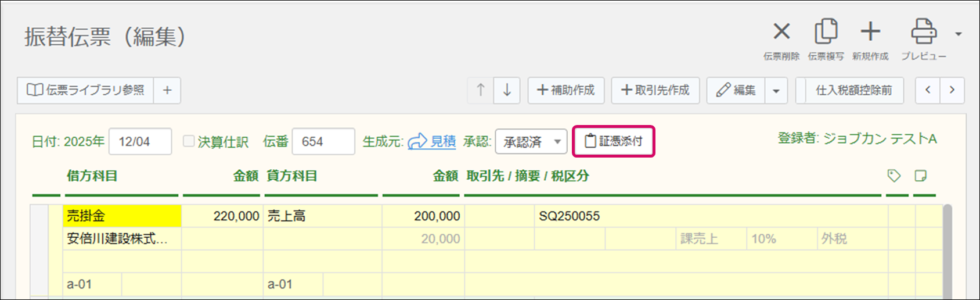
Task: Click the 伝票削除 X icon
Action: coord(781,32)
